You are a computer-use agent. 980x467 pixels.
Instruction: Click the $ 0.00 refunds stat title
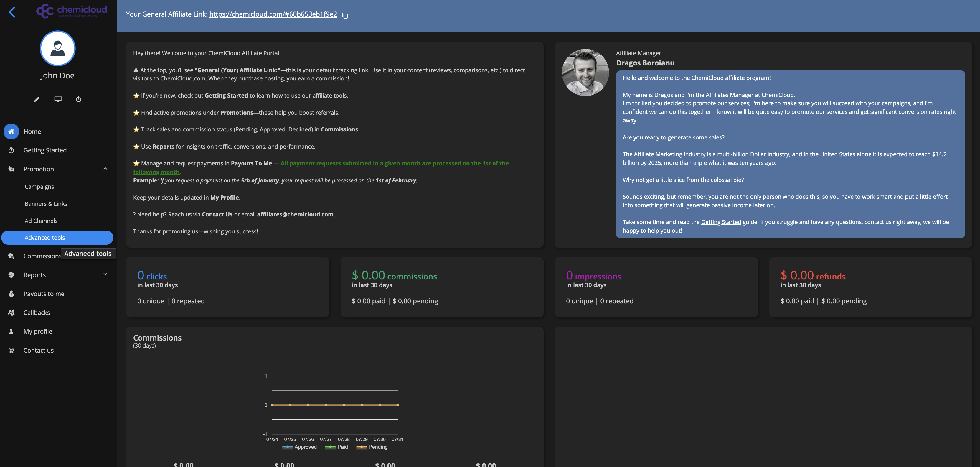(813, 276)
